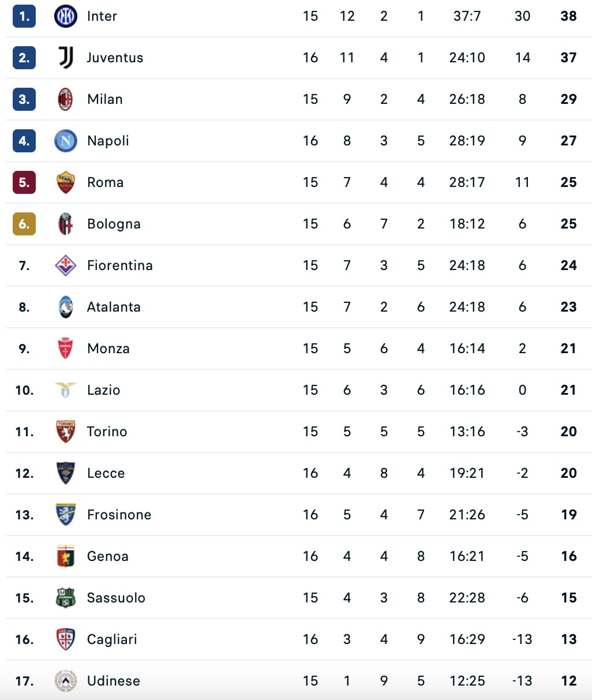Click the Inter club crest icon
Viewport: 592px width, 700px height.
(x=66, y=16)
